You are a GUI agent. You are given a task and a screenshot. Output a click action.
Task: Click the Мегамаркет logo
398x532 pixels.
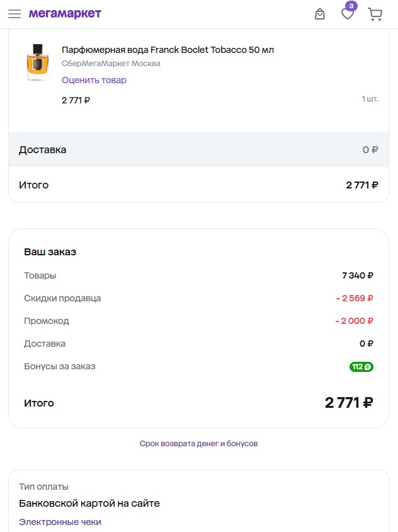pos(65,14)
